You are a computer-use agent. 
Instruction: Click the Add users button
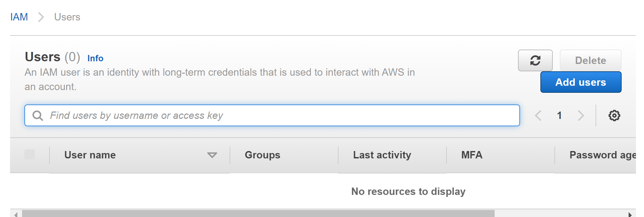(581, 82)
